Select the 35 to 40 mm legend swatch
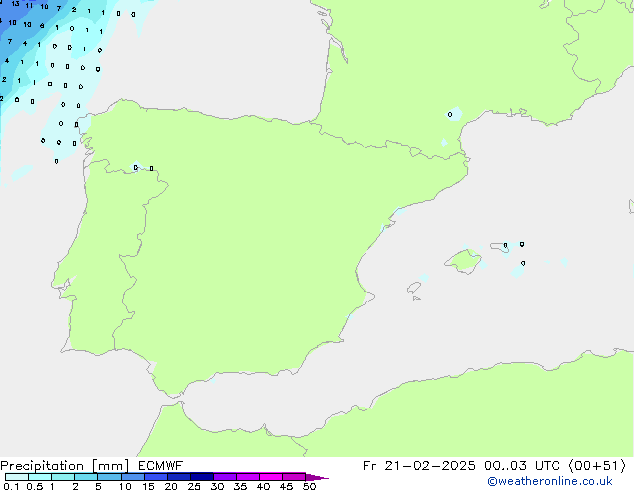Viewport: 634px width, 490px height. click(x=248, y=477)
